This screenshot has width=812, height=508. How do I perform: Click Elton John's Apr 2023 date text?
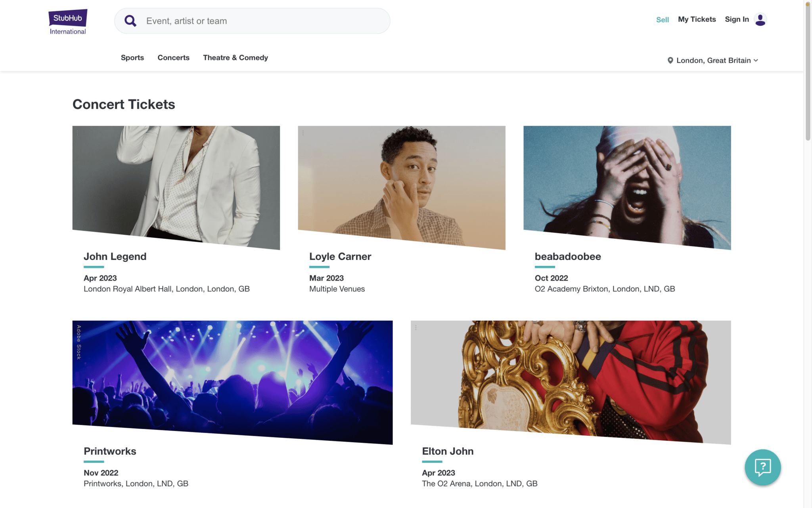click(439, 473)
